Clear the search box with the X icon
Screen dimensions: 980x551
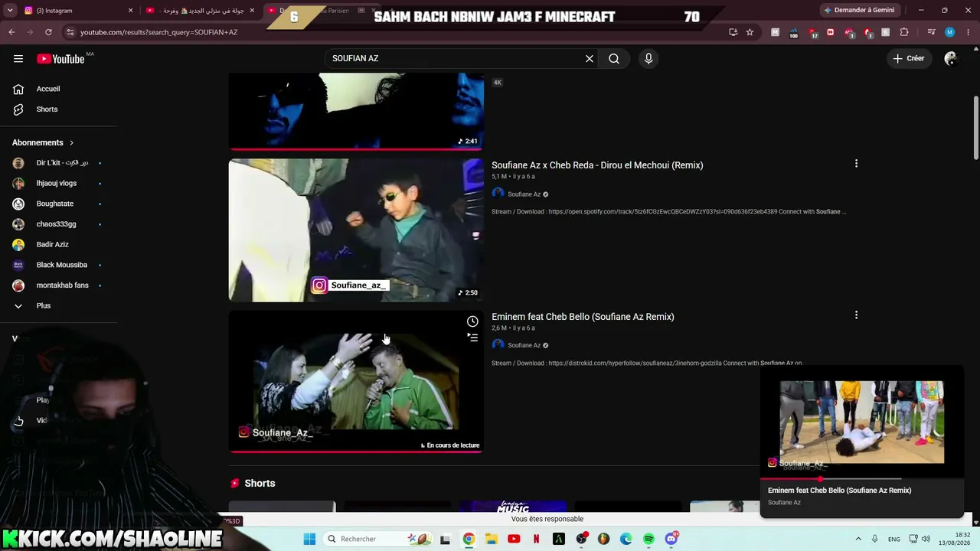click(x=590, y=58)
